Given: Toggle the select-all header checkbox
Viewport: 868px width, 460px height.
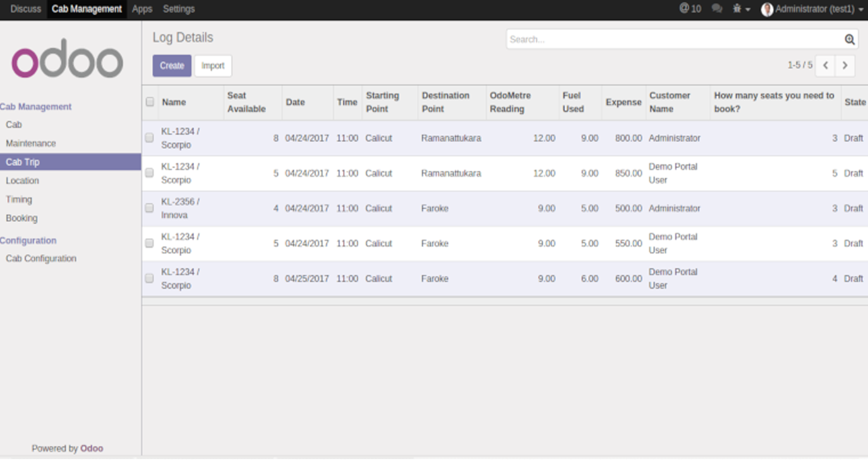Looking at the screenshot, I should (150, 102).
